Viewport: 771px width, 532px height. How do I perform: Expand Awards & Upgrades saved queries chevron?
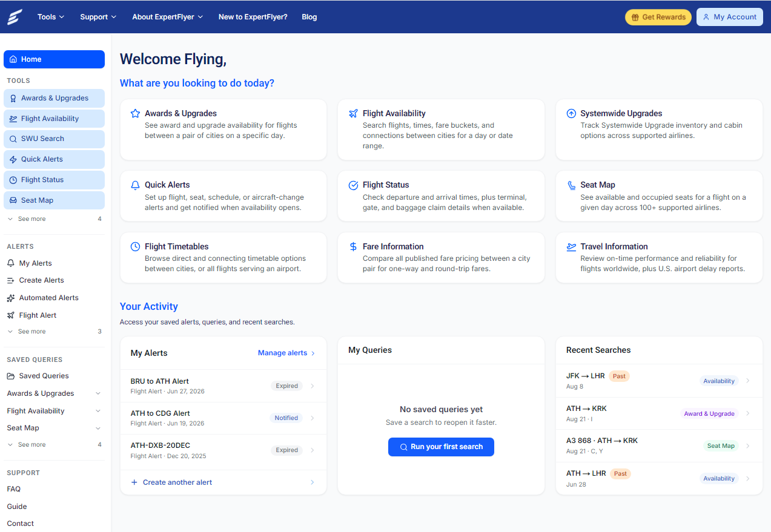click(x=98, y=393)
